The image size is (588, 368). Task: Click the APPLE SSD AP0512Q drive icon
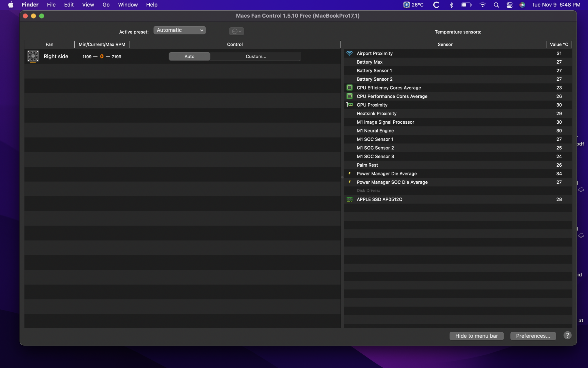(x=349, y=200)
